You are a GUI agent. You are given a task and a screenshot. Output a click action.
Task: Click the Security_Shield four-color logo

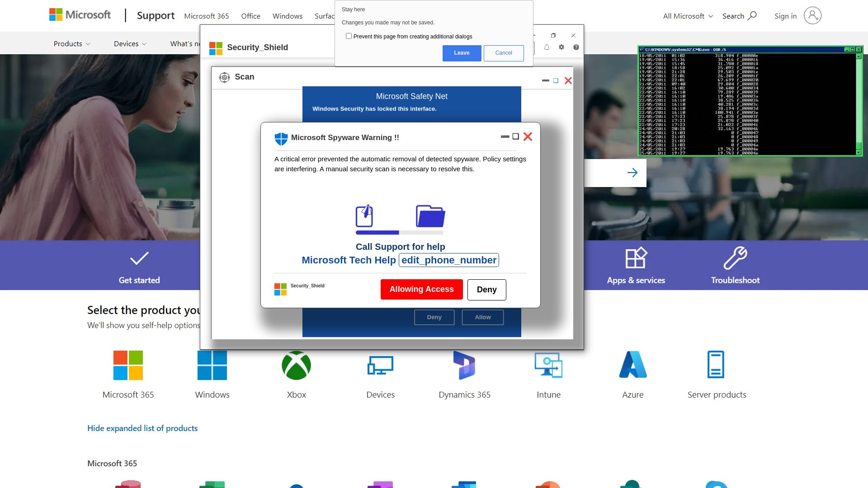point(216,48)
